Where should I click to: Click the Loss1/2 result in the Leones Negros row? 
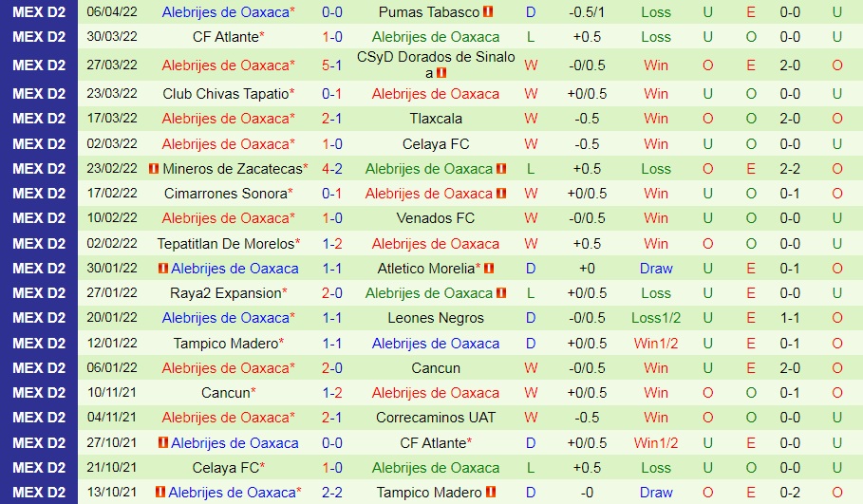click(x=656, y=318)
